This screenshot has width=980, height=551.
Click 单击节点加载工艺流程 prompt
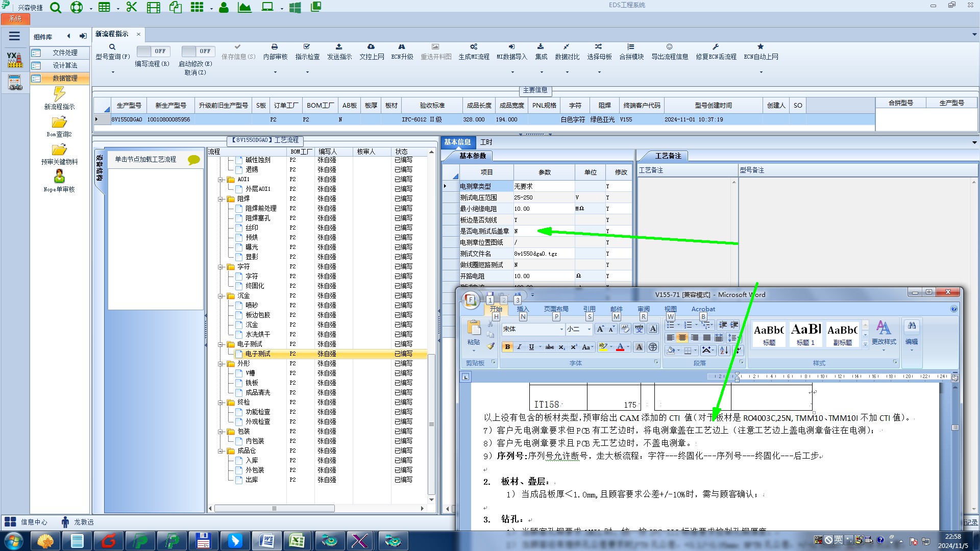(145, 159)
